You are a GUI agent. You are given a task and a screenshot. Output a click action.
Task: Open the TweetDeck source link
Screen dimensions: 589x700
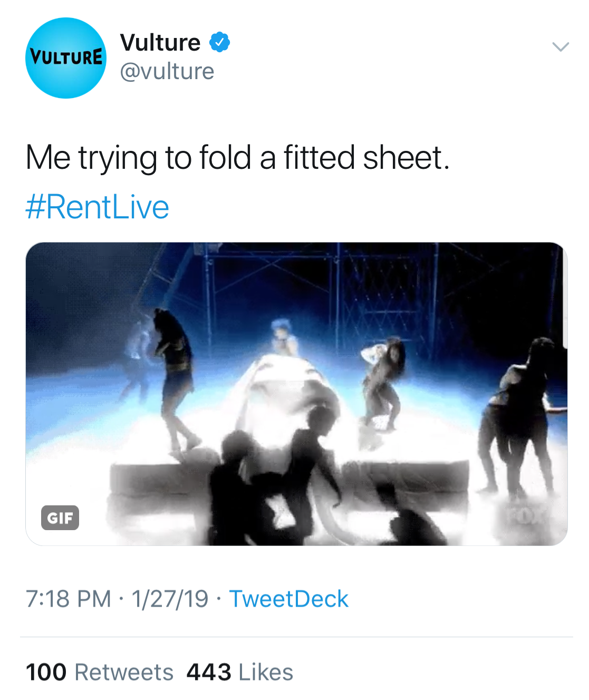288,599
